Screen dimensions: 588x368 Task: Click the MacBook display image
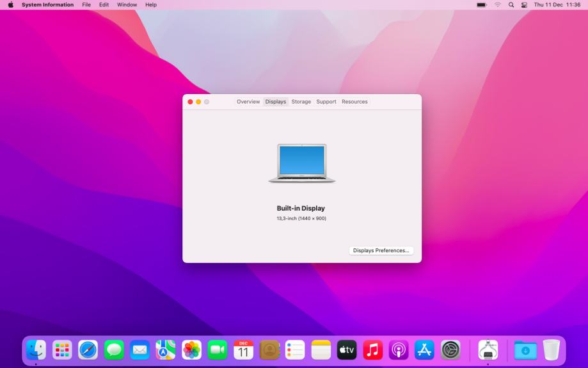[302, 163]
